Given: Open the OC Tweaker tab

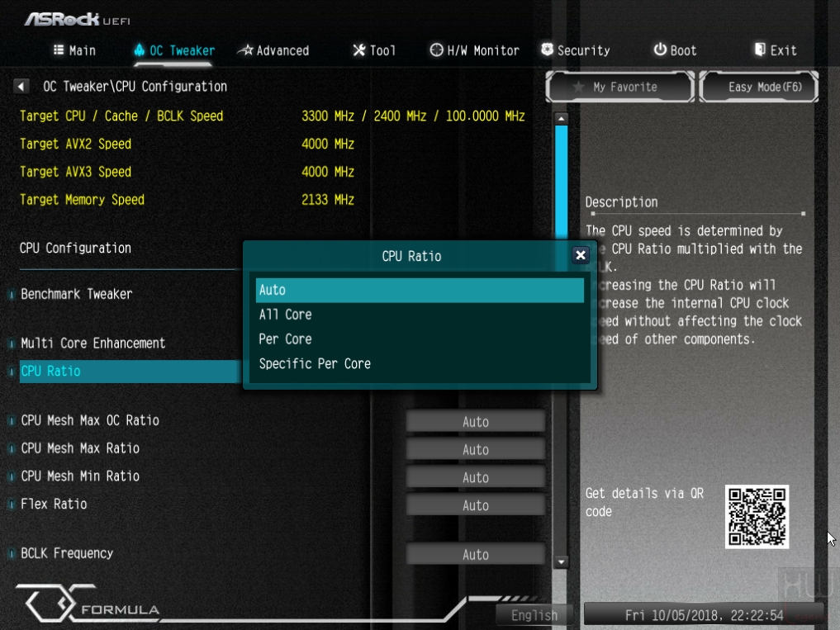Looking at the screenshot, I should 174,50.
